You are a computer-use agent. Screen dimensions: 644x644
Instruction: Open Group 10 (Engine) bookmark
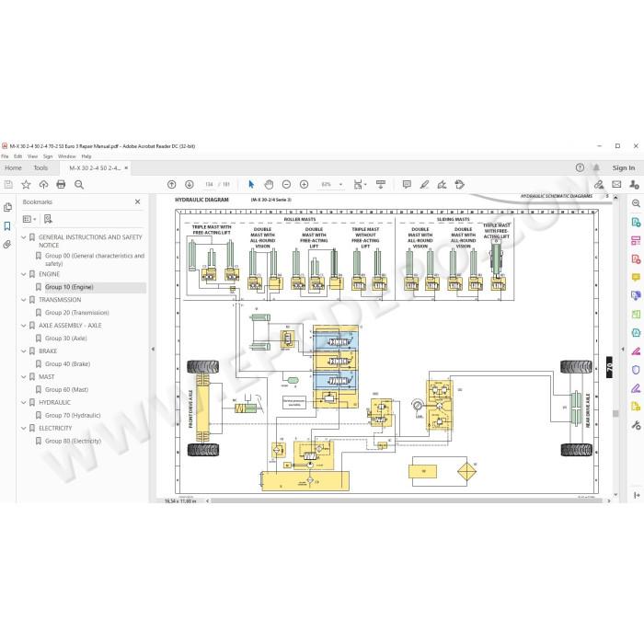[x=69, y=287]
